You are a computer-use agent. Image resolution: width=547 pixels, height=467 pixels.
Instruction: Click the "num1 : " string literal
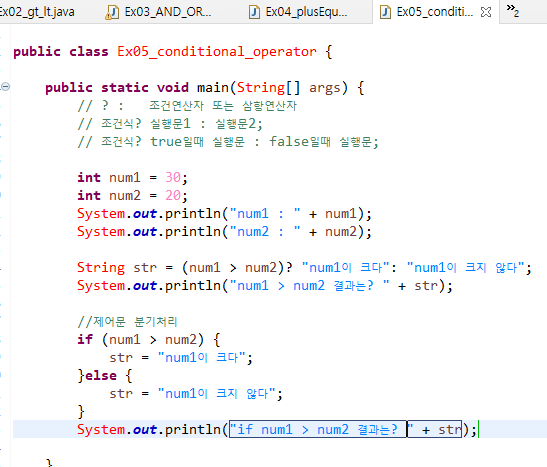pyautogui.click(x=265, y=213)
